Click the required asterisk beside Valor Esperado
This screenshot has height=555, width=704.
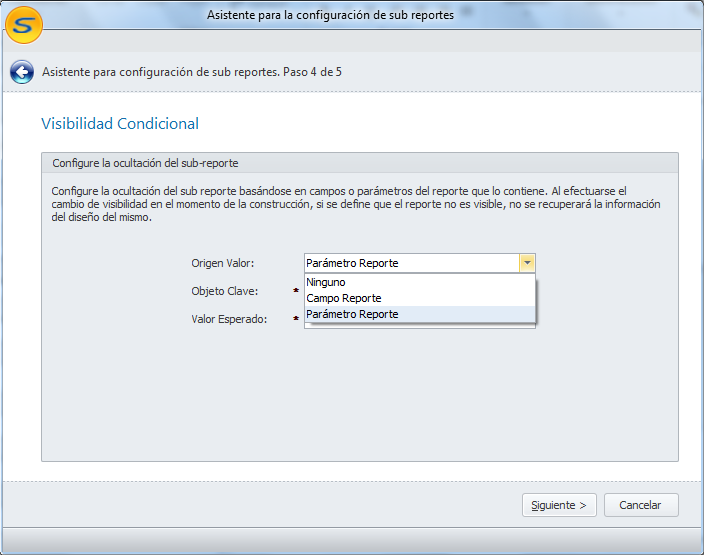click(x=296, y=320)
